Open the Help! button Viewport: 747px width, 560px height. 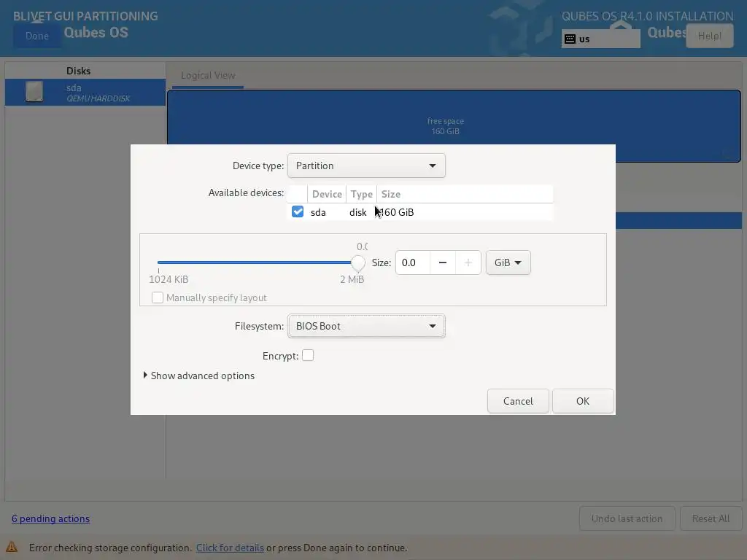coord(709,36)
